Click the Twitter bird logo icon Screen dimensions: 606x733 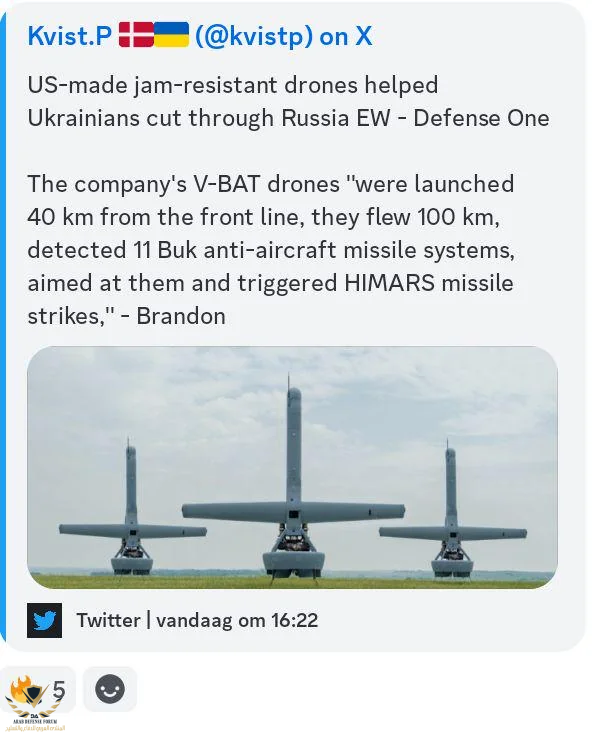click(x=44, y=620)
